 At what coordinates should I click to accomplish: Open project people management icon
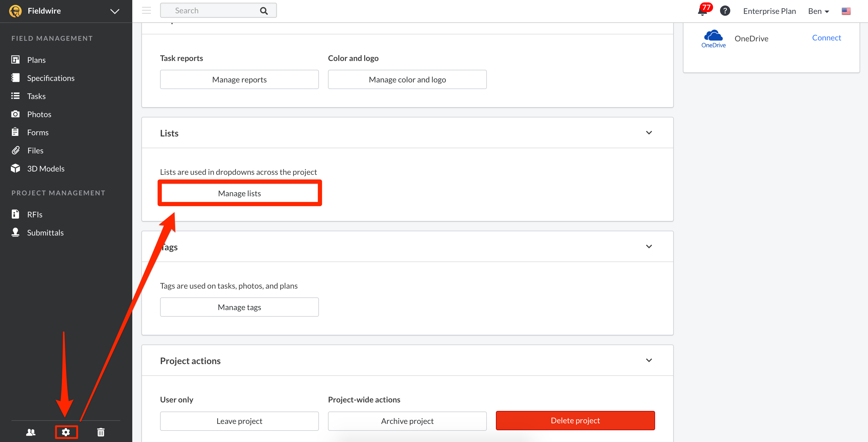point(31,432)
